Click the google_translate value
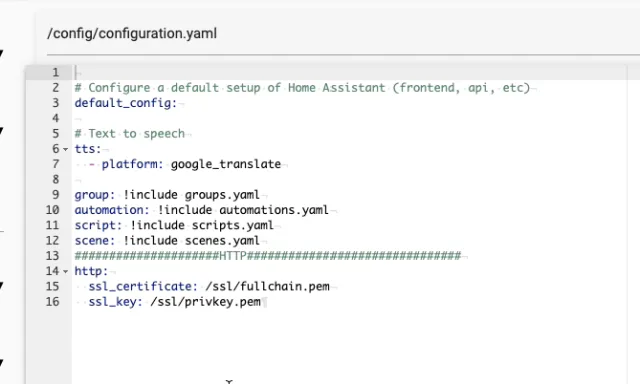This screenshot has height=384, width=640. point(226,164)
